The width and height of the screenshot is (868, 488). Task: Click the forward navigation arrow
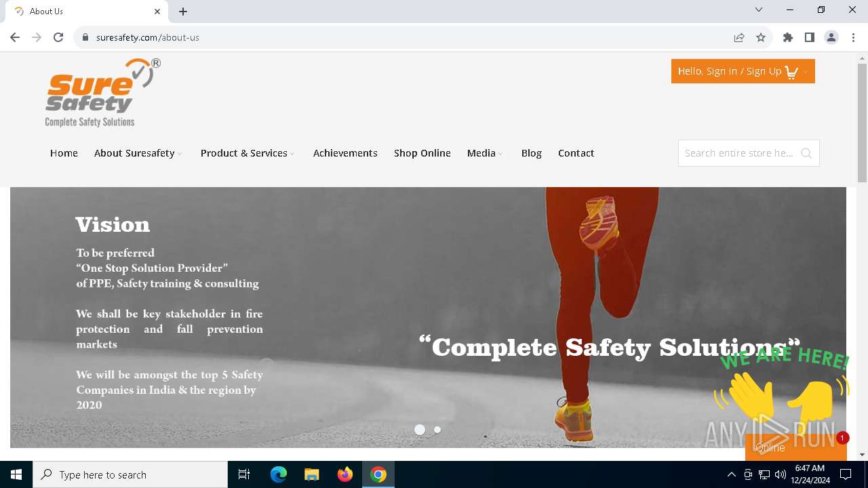[37, 37]
